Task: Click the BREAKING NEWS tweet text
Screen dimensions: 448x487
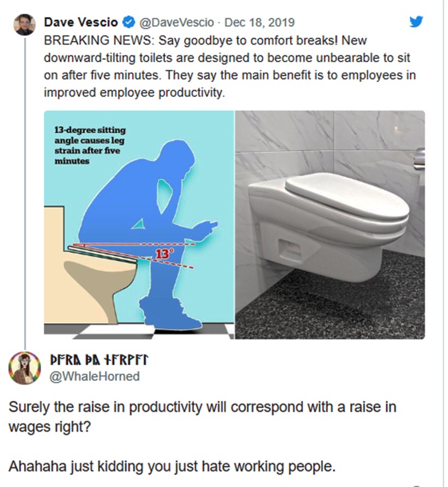Action: (x=230, y=67)
